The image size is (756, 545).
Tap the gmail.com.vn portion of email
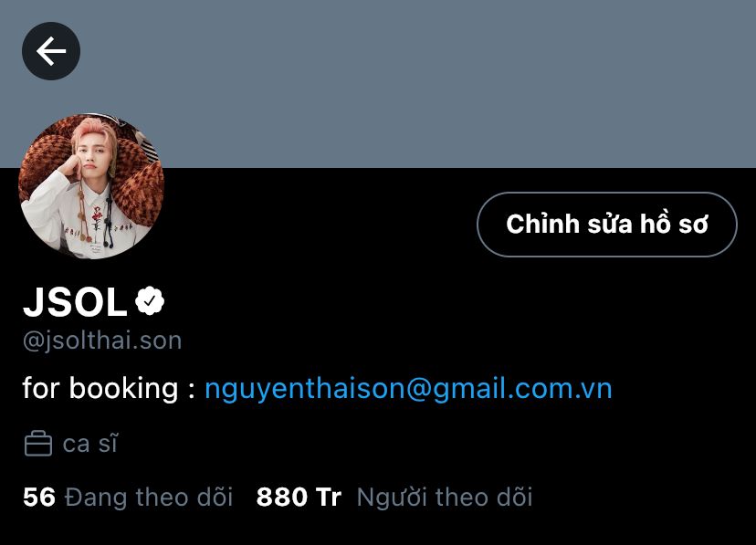pyautogui.click(x=522, y=388)
